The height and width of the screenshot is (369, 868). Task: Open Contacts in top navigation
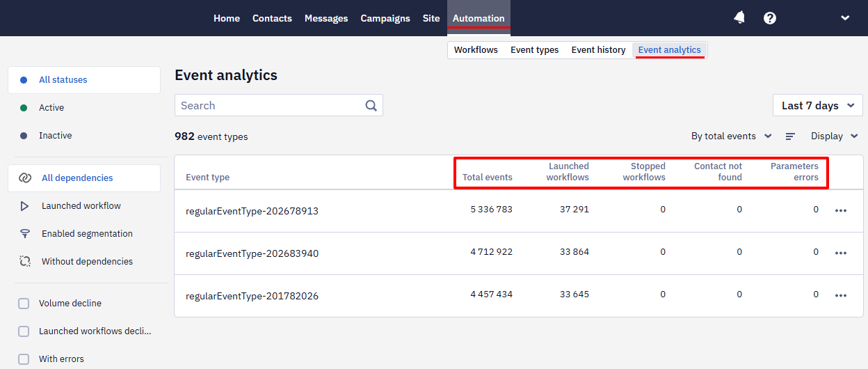(x=272, y=18)
